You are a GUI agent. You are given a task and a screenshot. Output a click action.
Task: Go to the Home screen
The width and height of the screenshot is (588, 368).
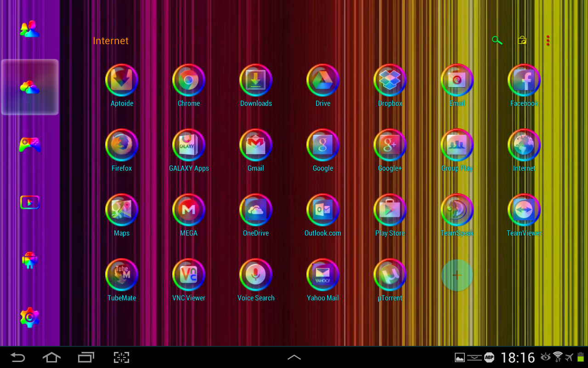pyautogui.click(x=51, y=357)
